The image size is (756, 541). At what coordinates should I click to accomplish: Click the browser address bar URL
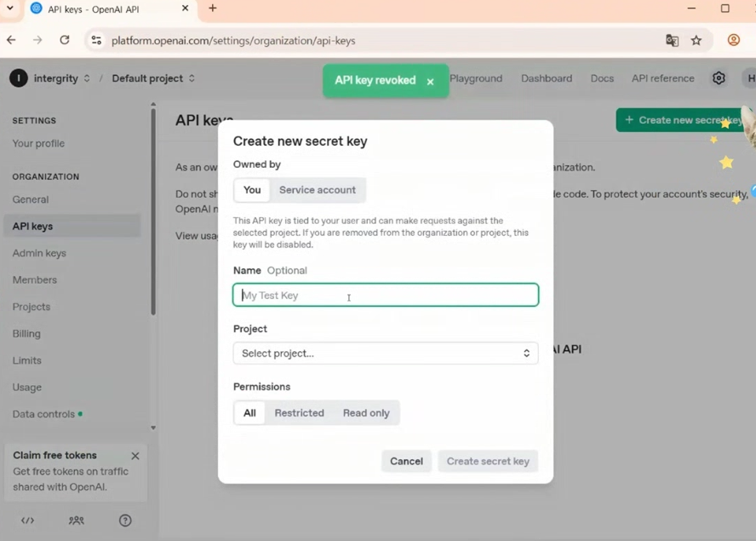pyautogui.click(x=233, y=41)
